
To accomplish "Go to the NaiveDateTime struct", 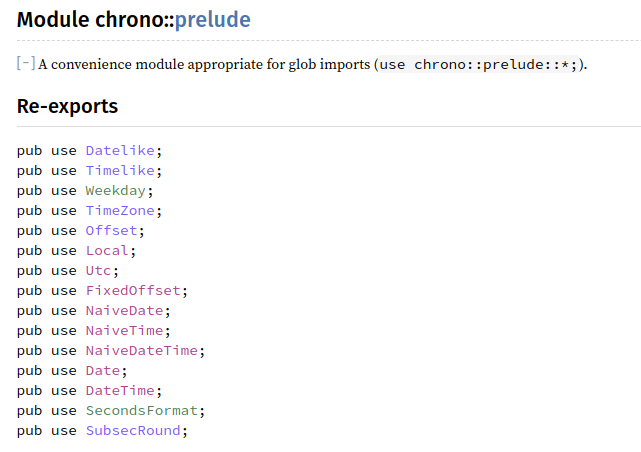I will [142, 351].
